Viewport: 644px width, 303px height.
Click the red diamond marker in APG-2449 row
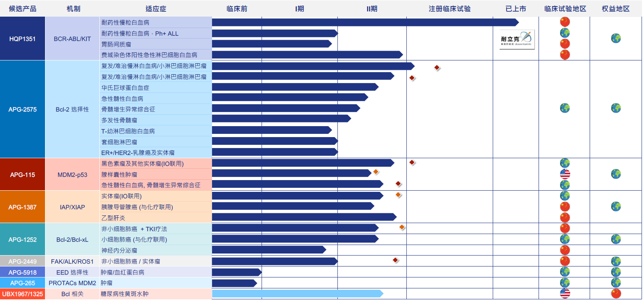click(395, 260)
